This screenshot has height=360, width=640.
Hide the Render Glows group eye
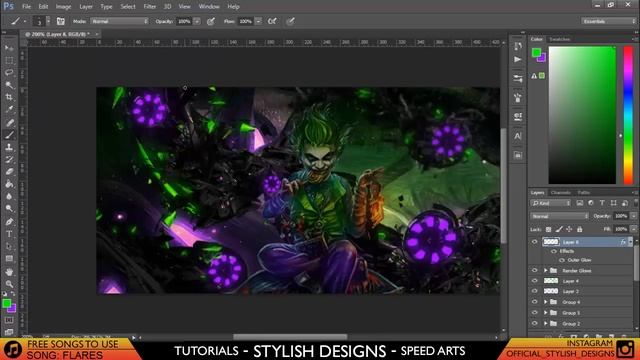coord(534,271)
